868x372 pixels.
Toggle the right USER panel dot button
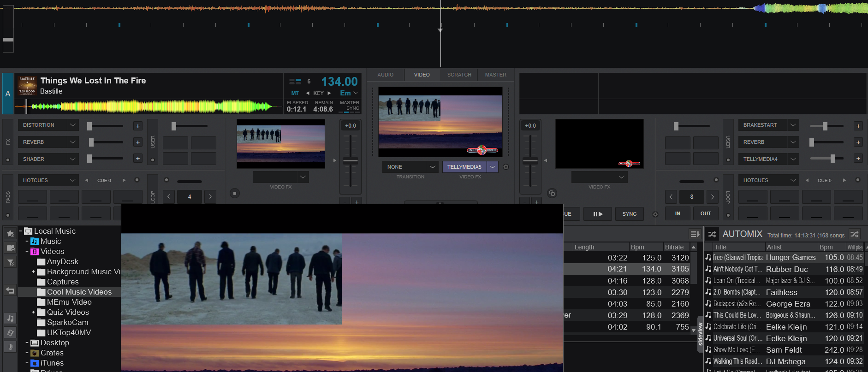pos(728,160)
